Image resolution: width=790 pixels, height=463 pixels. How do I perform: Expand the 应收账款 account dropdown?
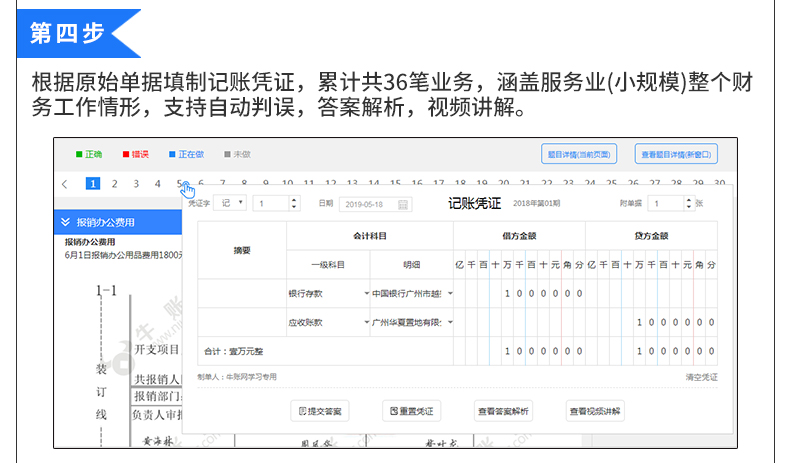click(366, 323)
